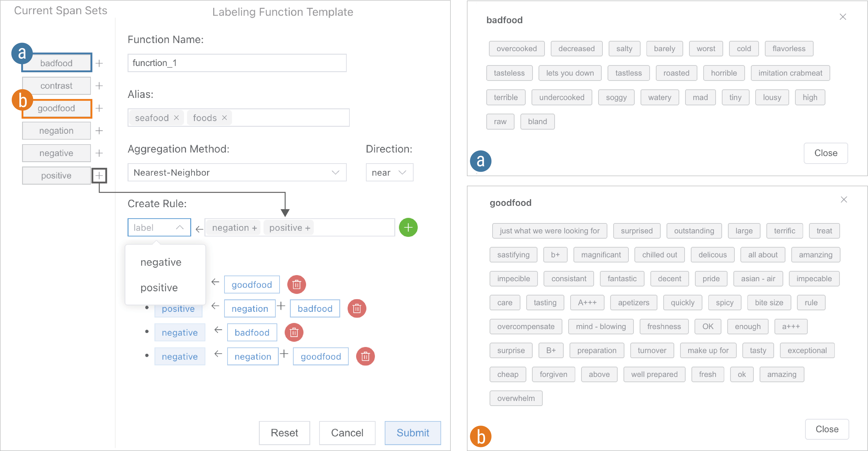This screenshot has height=451, width=868.
Task: Expand the Direction near dropdown
Action: (x=389, y=173)
